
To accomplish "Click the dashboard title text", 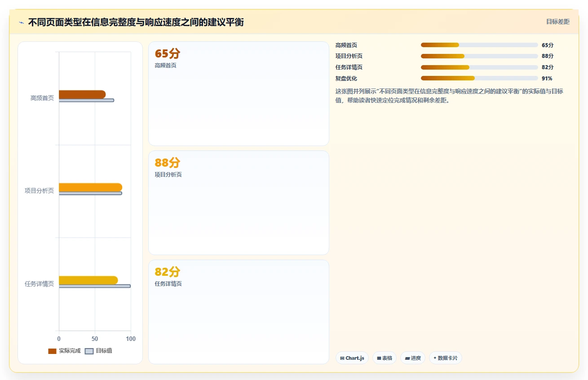I will (136, 22).
